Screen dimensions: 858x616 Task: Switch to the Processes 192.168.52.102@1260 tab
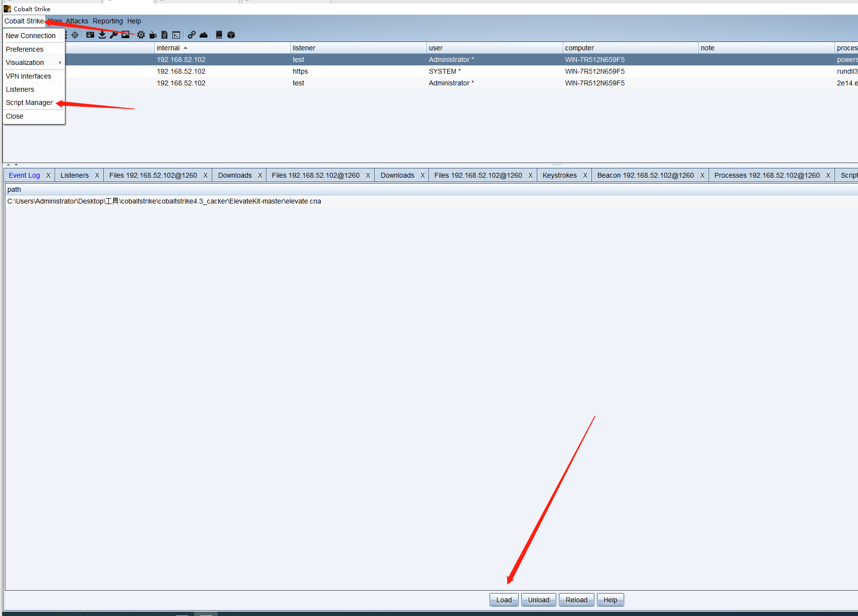[x=767, y=175]
